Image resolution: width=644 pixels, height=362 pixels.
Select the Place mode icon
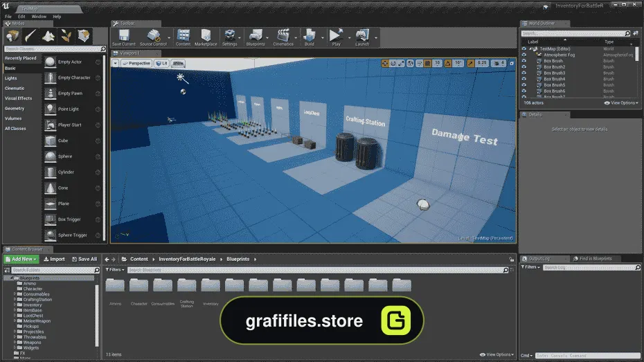click(12, 36)
